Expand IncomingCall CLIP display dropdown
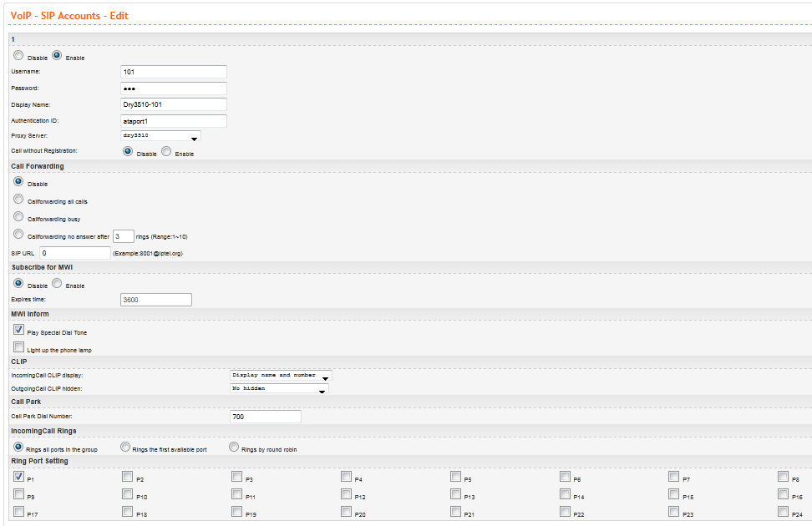This screenshot has width=812, height=526. (280, 377)
